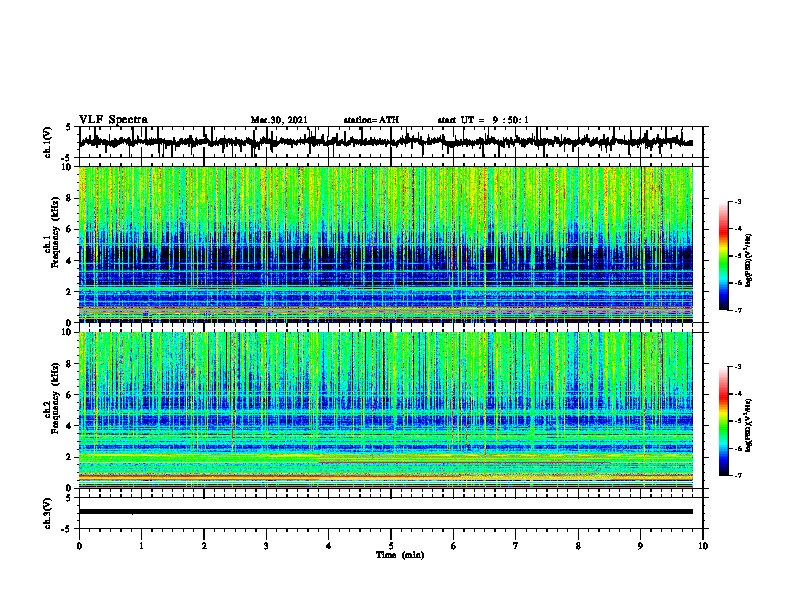Click the ch.3 flat black voltage trace

point(385,512)
